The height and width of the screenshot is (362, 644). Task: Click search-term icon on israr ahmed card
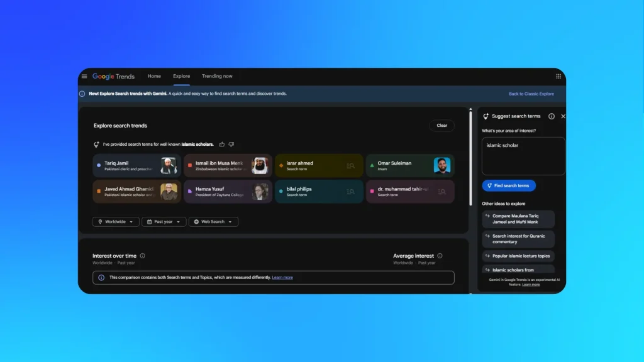point(350,166)
